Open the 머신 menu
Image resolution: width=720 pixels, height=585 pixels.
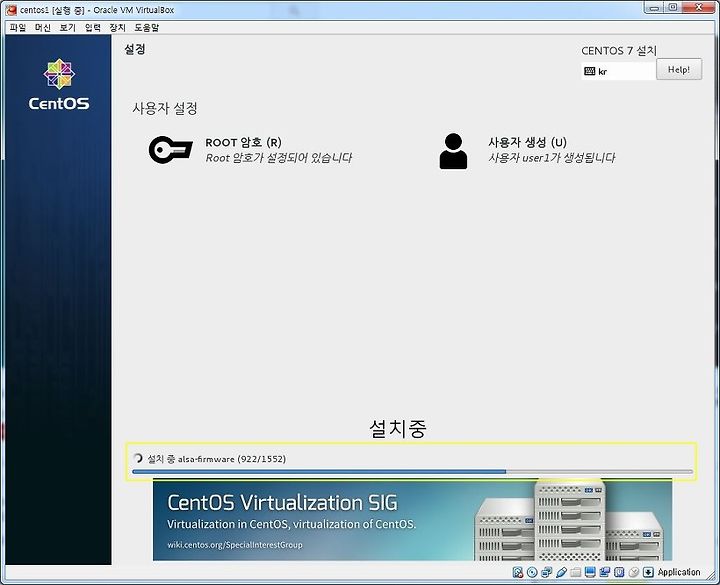pos(43,28)
